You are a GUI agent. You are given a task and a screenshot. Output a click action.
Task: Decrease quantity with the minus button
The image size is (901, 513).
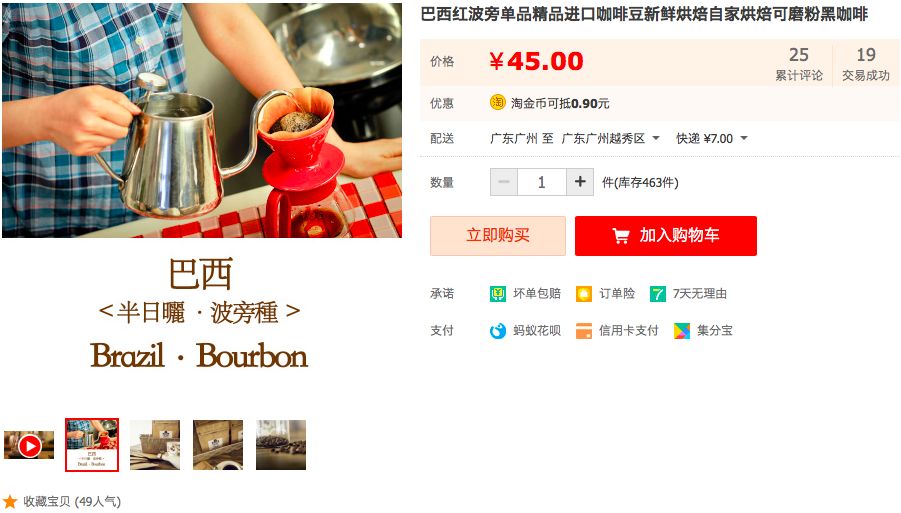coord(504,182)
